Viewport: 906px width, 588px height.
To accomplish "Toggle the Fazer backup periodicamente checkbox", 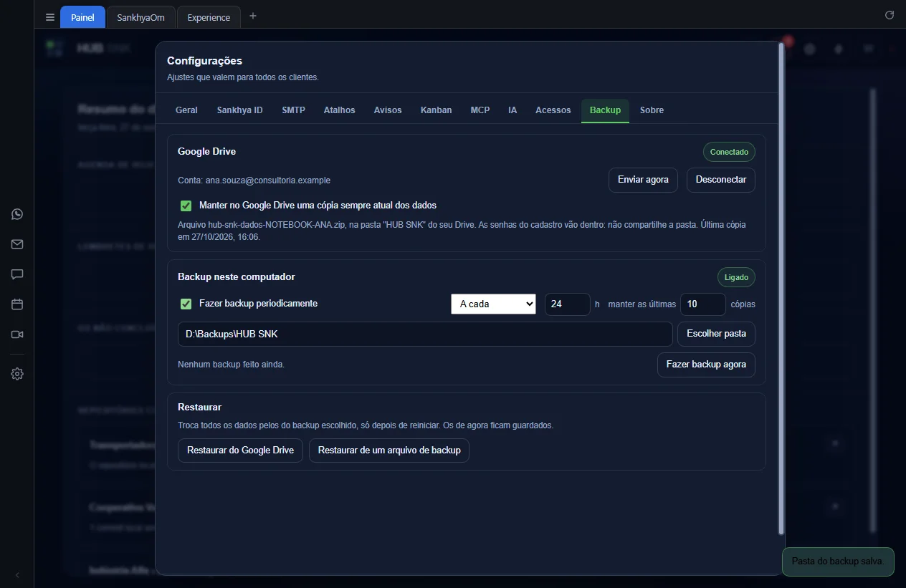I will pos(186,304).
